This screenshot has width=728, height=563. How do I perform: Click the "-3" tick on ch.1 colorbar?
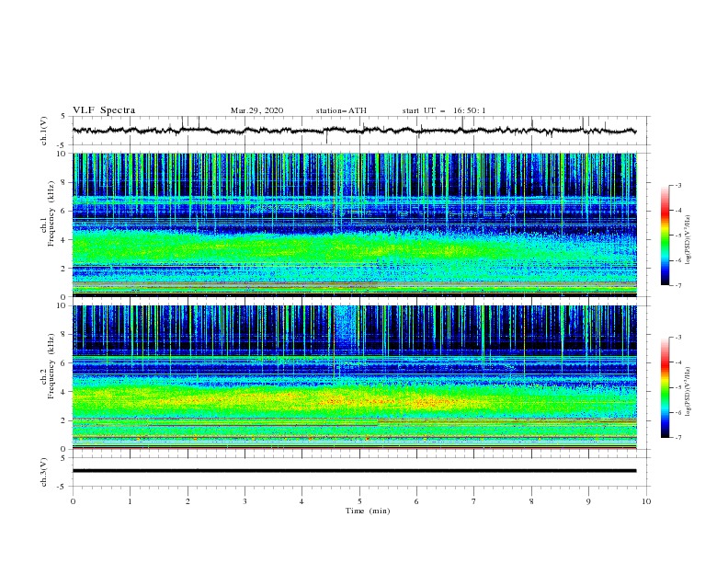[x=677, y=185]
